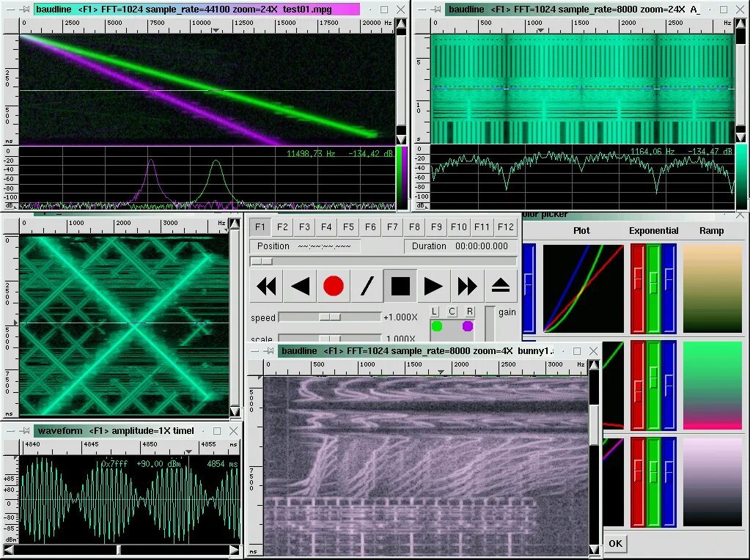Click the marker triangle on bunny1 frequency ruler

441,372
